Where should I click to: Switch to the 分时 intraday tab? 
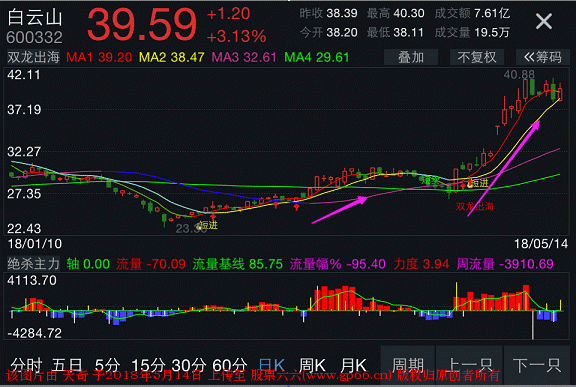tap(26, 365)
